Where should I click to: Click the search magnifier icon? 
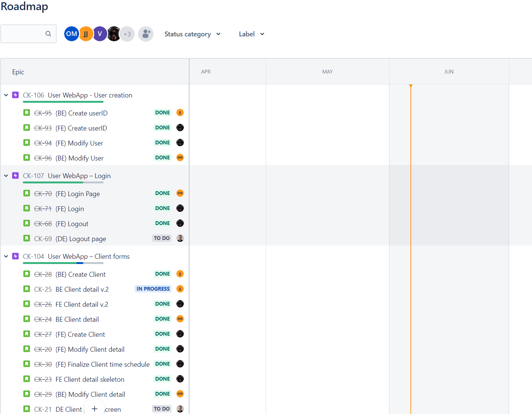[48, 34]
